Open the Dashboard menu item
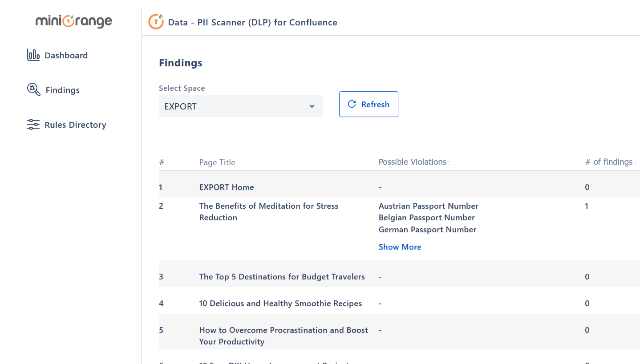The height and width of the screenshot is (364, 640). 66,56
